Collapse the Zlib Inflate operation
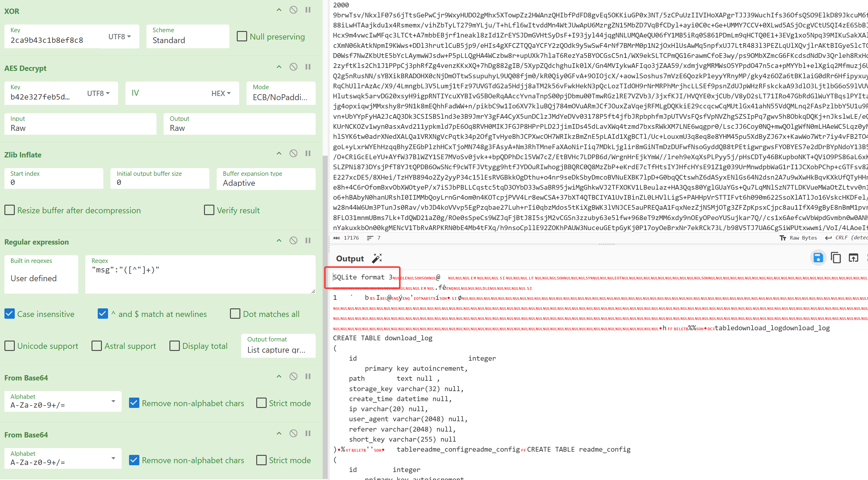Screen dimensions: 868x480 click(x=279, y=153)
